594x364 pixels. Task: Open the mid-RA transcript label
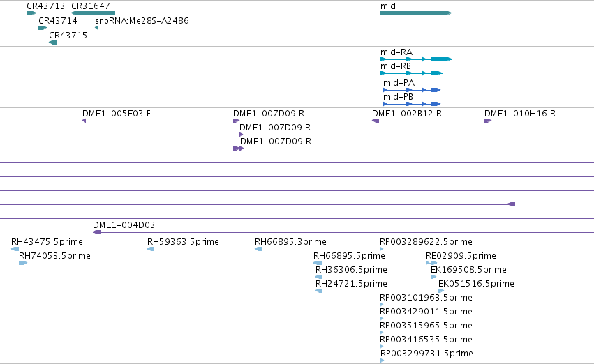tap(396, 52)
